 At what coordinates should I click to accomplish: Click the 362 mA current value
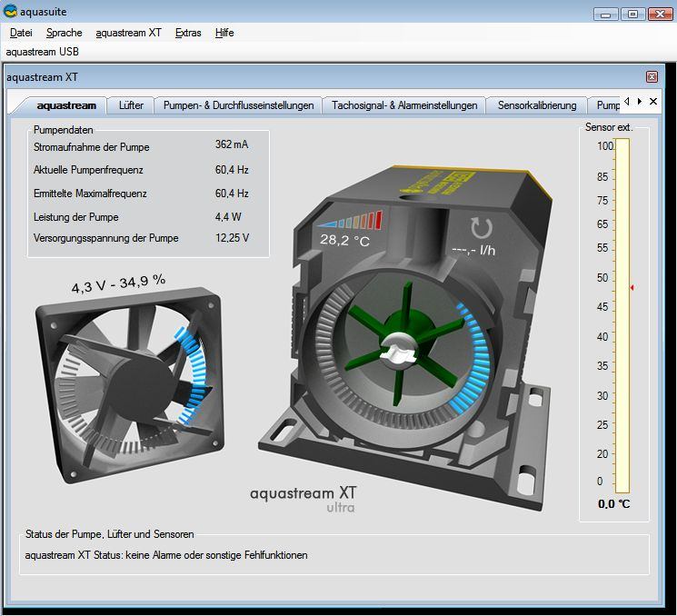coord(232,144)
